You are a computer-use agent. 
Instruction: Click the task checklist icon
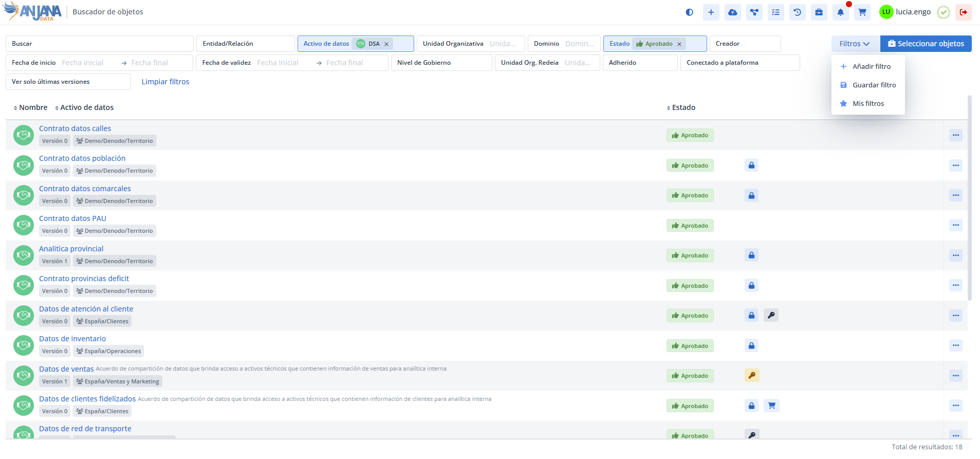click(x=775, y=12)
